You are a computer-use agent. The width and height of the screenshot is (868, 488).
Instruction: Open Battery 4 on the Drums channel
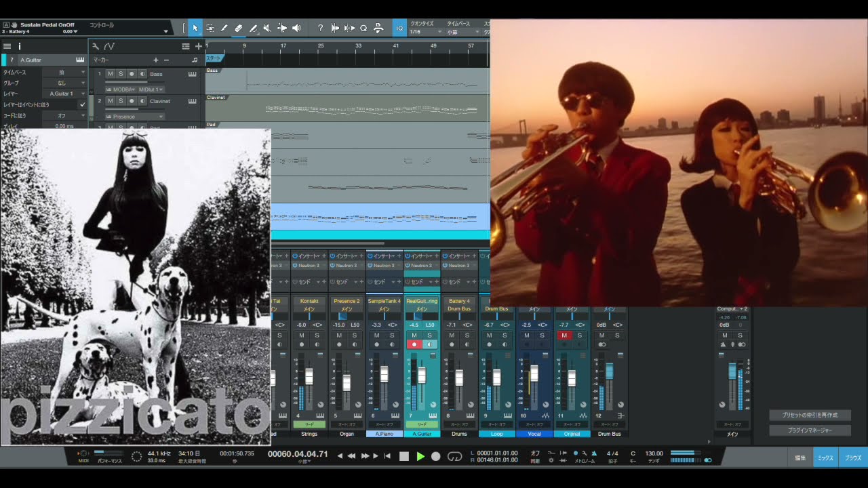coord(459,301)
